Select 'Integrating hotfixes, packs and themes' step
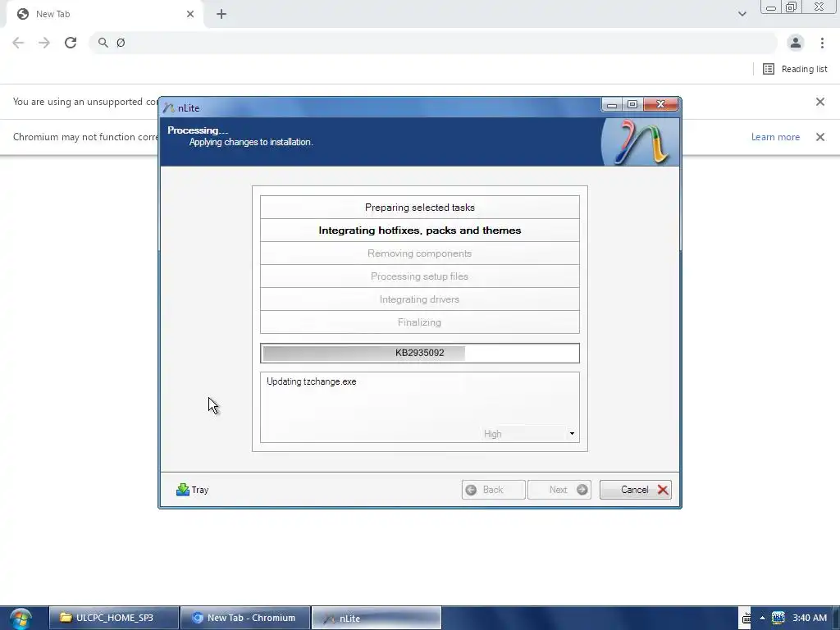This screenshot has width=840, height=630. click(x=419, y=231)
